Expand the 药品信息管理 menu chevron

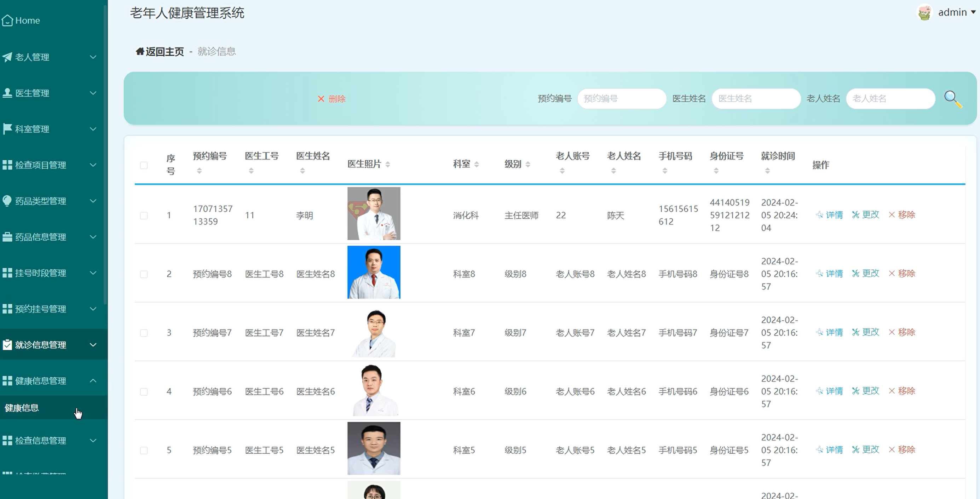(93, 237)
